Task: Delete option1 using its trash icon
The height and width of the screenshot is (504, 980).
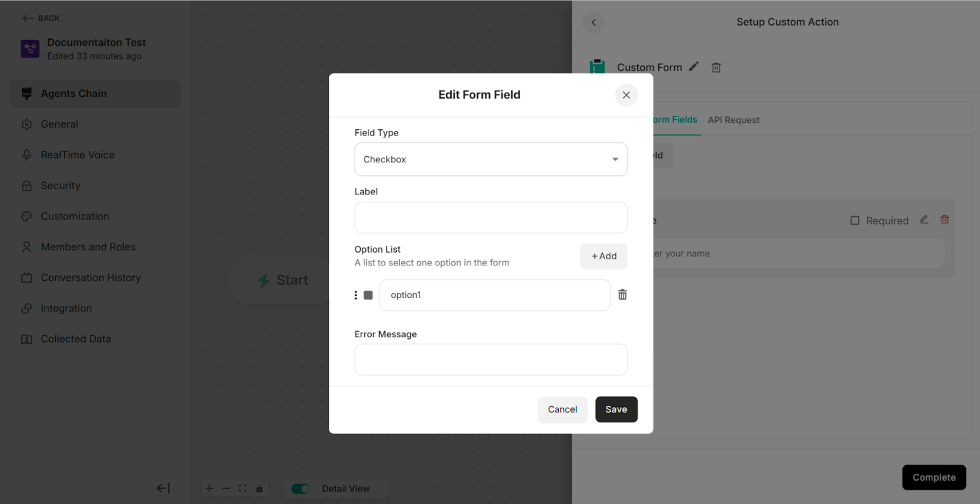Action: click(x=623, y=295)
